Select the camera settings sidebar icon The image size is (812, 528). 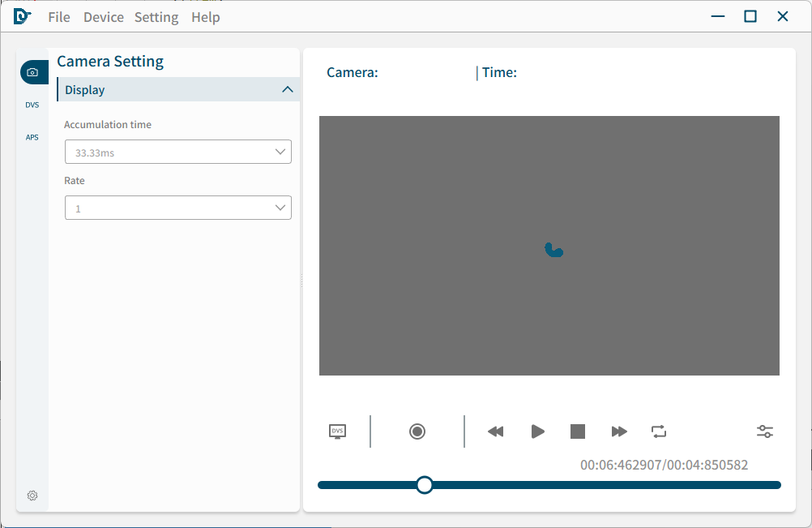click(32, 72)
